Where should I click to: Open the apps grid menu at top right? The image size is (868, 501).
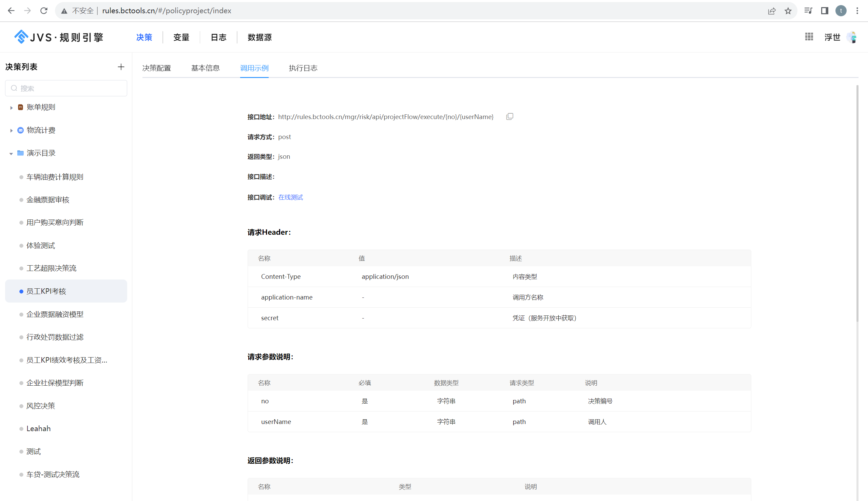[x=809, y=37]
